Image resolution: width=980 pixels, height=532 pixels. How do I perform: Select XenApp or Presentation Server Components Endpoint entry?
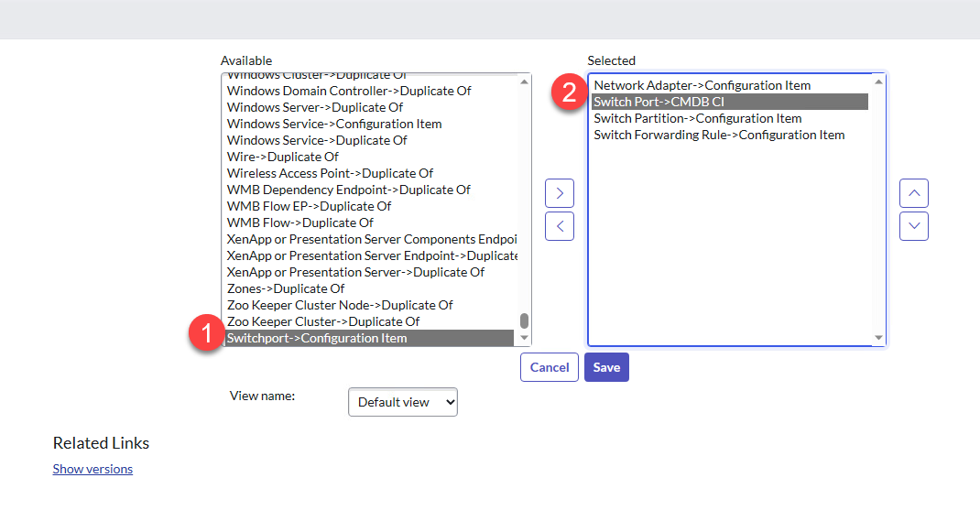pos(369,239)
